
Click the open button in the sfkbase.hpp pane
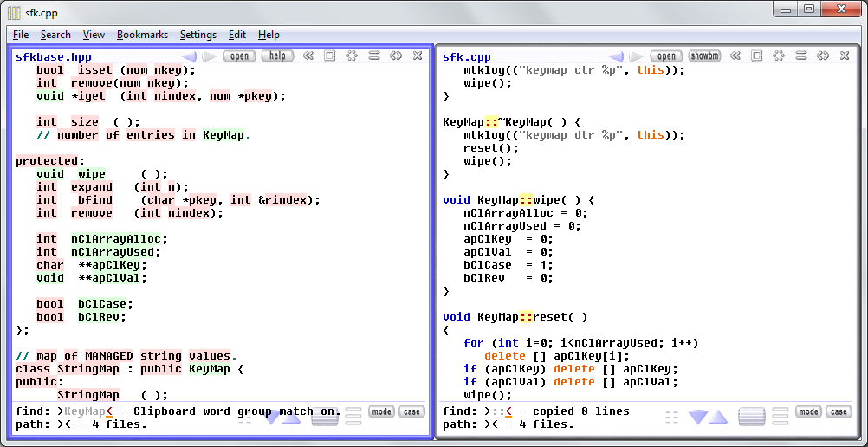239,56
